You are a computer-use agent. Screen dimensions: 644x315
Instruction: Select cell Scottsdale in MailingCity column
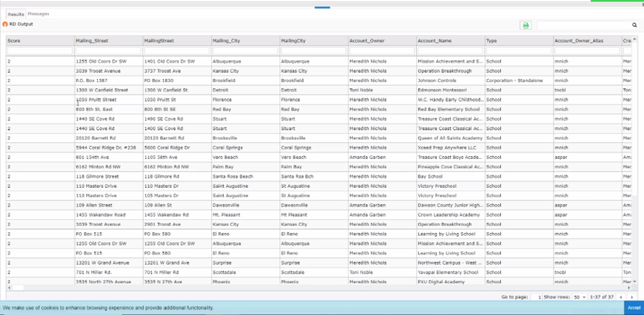[x=314, y=272]
